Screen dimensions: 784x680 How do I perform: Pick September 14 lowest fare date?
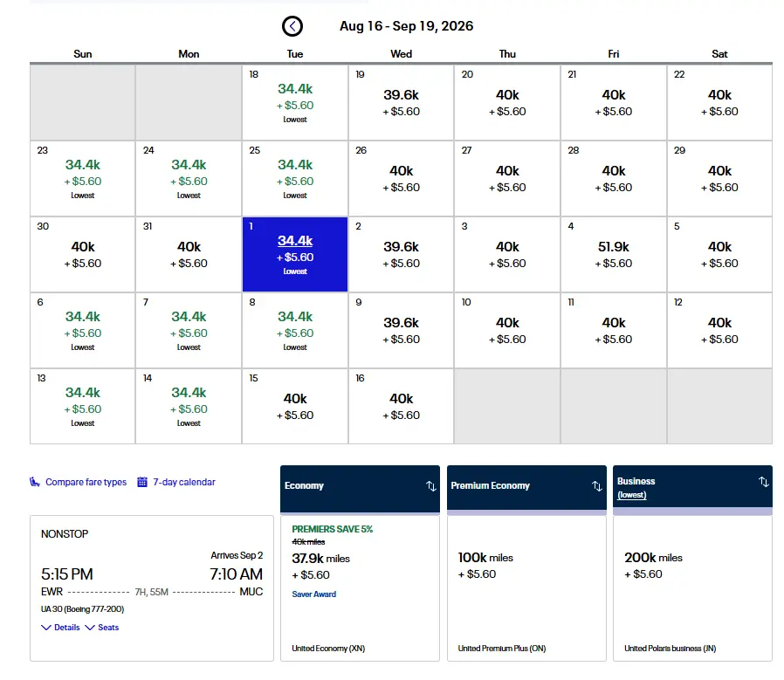189,406
